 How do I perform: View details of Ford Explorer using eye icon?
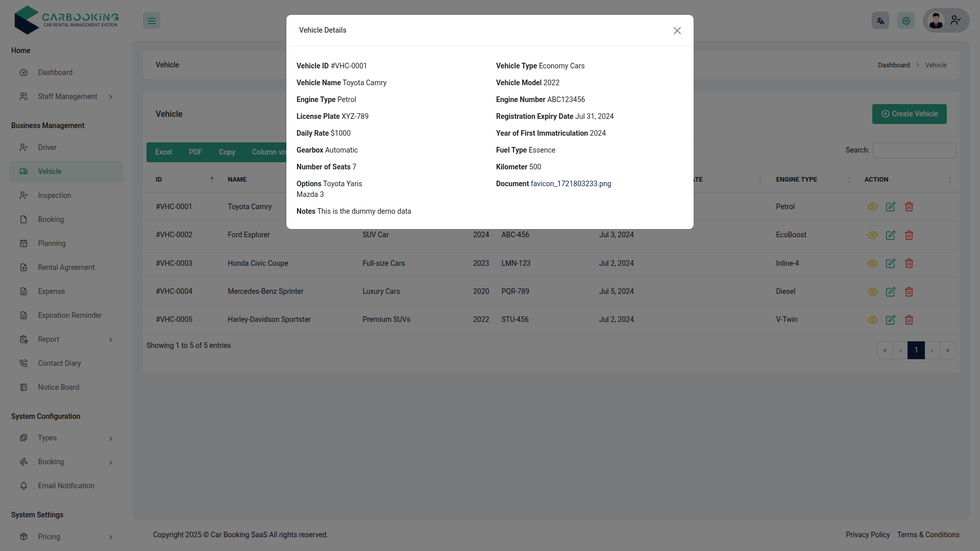coord(872,235)
